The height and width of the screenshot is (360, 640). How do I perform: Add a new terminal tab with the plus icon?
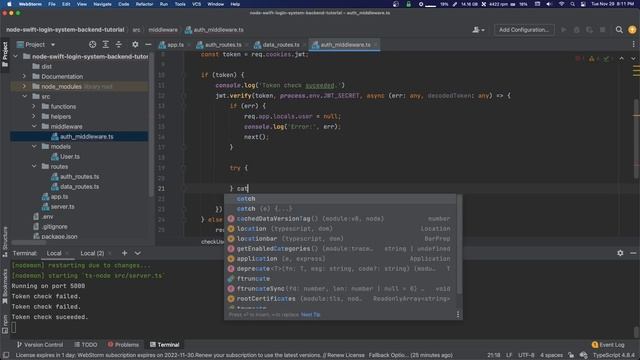coord(124,253)
